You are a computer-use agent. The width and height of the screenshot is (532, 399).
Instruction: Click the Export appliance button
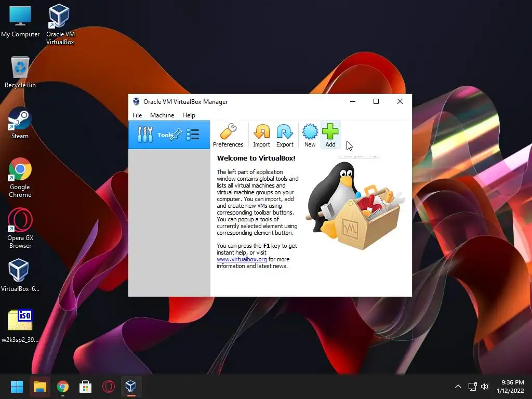(285, 135)
